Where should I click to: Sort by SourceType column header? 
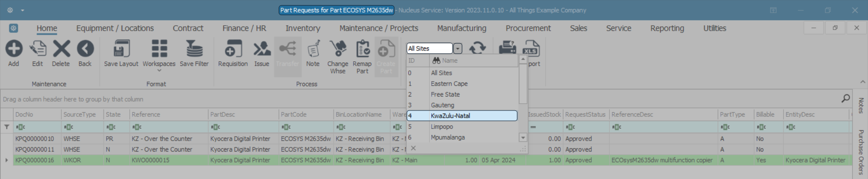point(82,115)
